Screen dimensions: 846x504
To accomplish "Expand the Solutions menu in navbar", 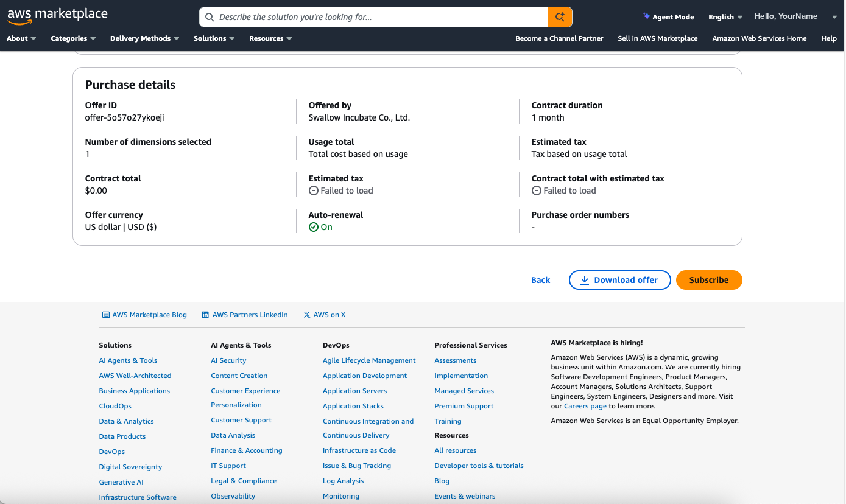I will pyautogui.click(x=214, y=38).
